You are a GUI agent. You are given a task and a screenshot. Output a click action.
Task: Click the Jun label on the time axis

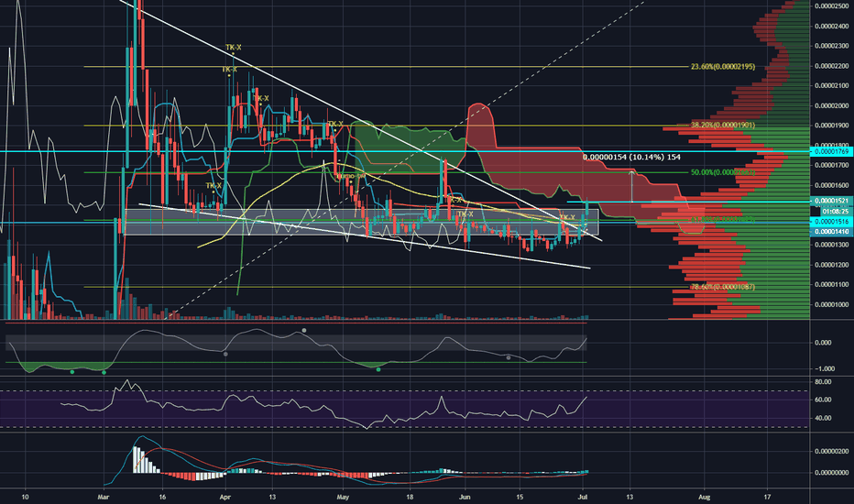pyautogui.click(x=465, y=497)
